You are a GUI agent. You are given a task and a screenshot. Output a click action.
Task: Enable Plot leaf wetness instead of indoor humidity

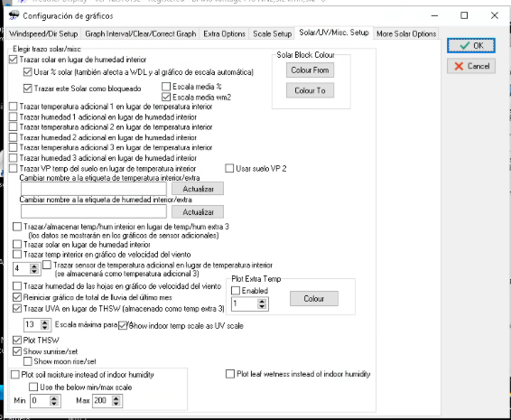230,374
